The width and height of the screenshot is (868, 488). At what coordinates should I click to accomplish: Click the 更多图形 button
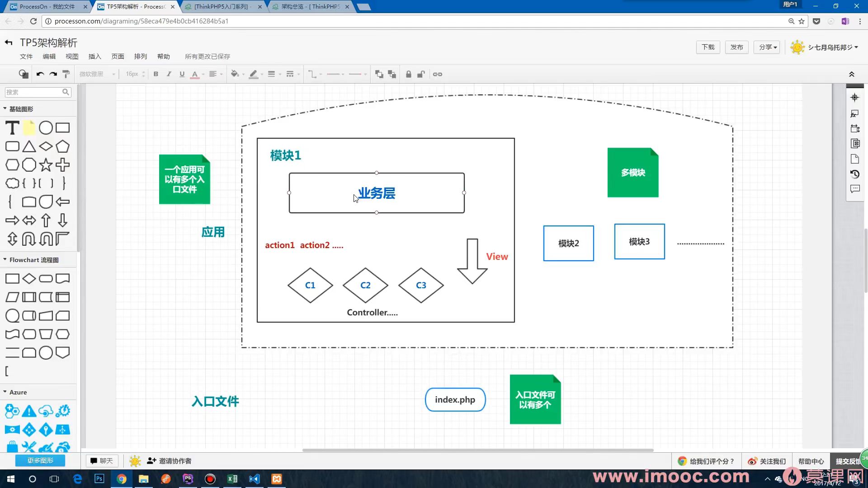pyautogui.click(x=40, y=460)
